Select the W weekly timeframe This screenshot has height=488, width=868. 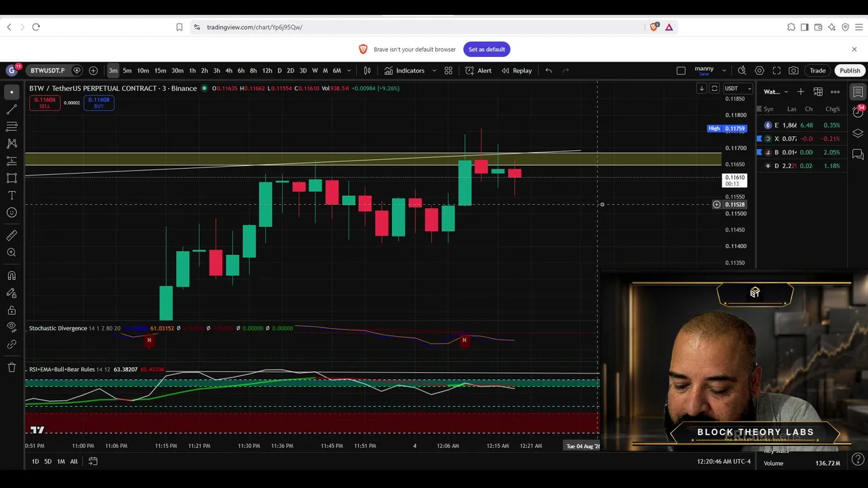(315, 70)
